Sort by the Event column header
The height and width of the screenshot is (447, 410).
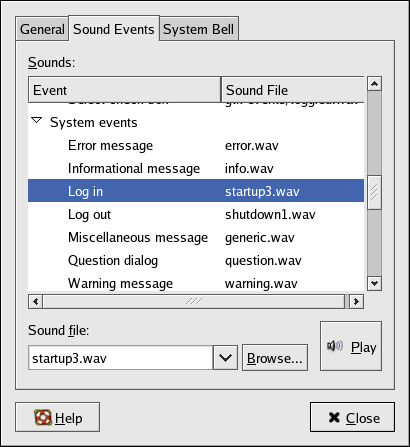125,90
